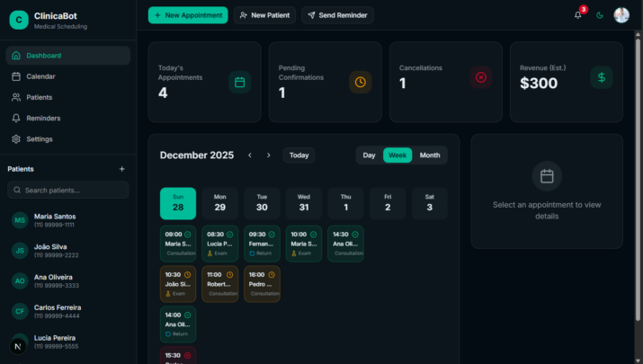Screen dimensions: 643x364
Task: Switch calendar to Day view
Action: tap(369, 155)
